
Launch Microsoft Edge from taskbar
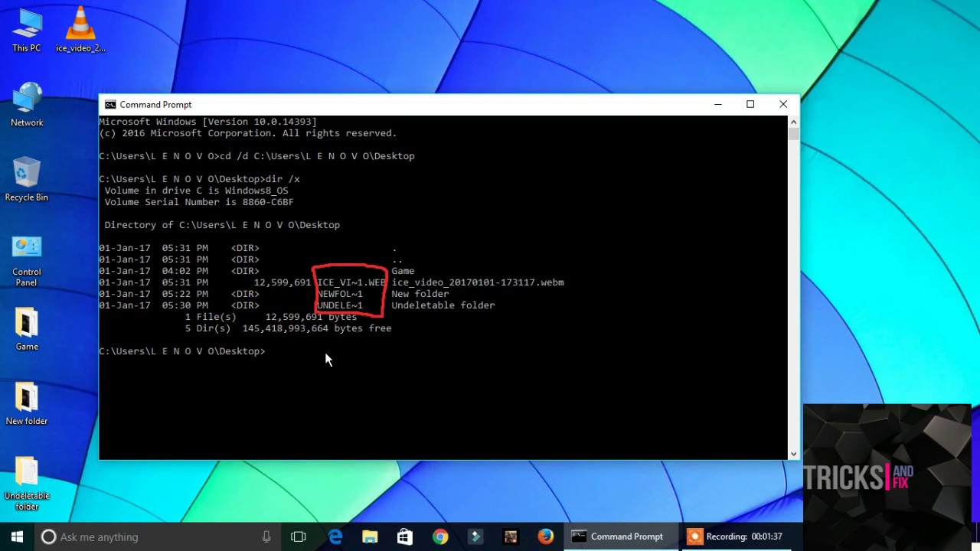(335, 536)
